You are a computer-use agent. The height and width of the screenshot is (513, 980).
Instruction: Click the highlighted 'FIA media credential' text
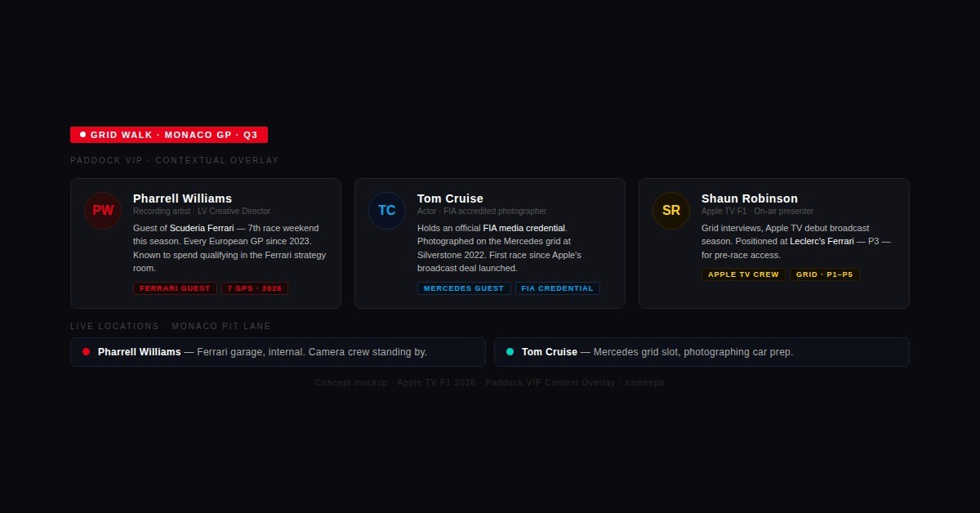point(524,228)
